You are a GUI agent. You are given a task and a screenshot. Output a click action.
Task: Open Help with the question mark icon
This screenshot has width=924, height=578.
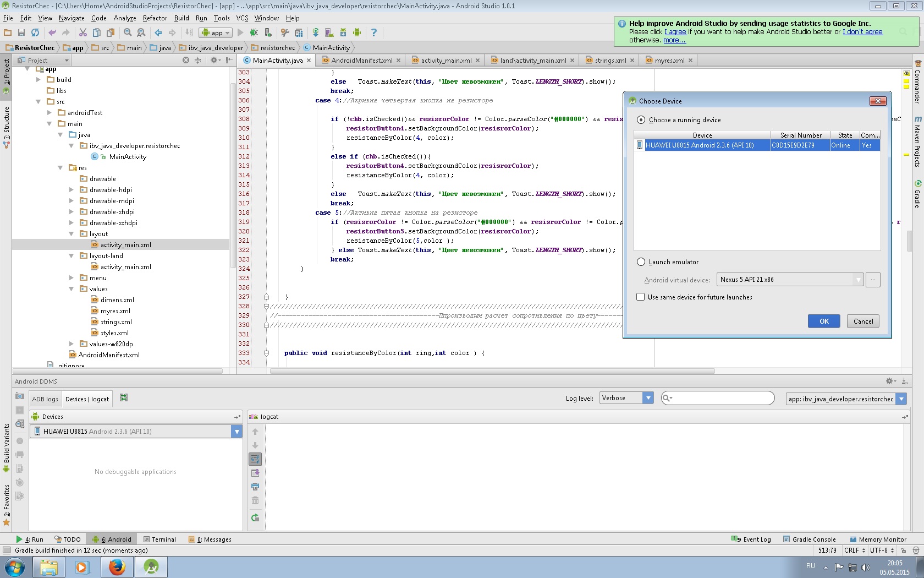374,32
